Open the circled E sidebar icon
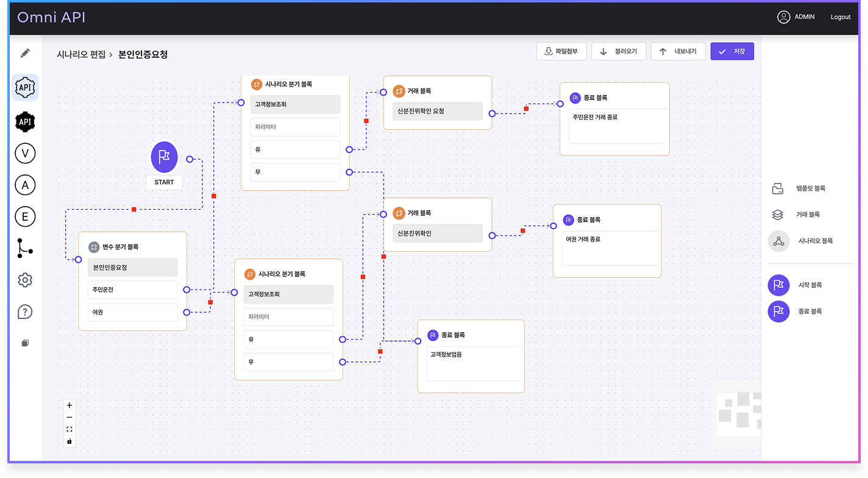Image resolution: width=868 pixels, height=478 pixels. coord(25,216)
